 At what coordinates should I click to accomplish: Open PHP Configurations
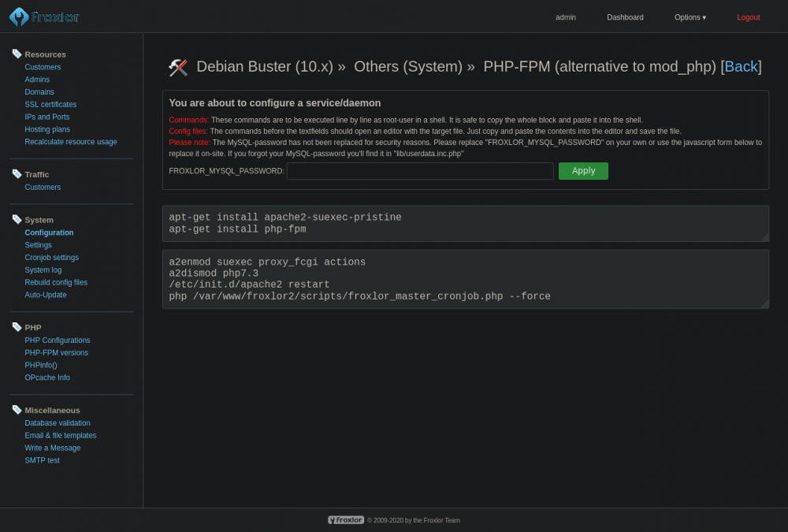click(58, 340)
